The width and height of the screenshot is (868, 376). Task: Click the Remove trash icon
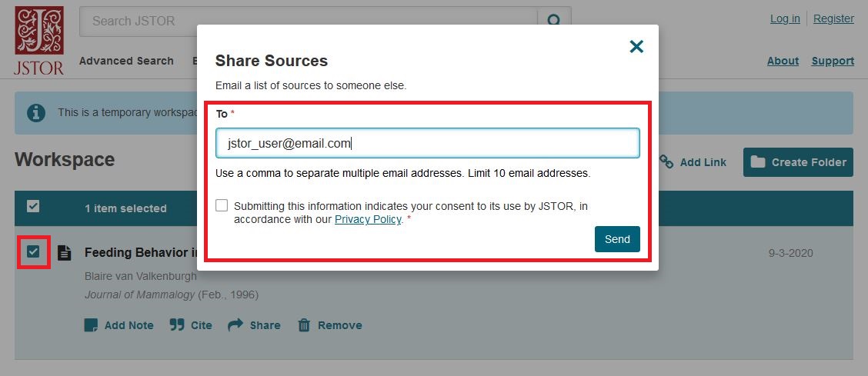pos(304,325)
